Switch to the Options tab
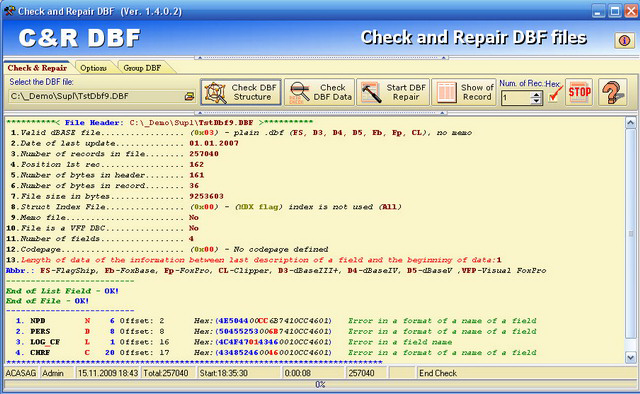Image resolution: width=640 pixels, height=394 pixels. (x=93, y=68)
